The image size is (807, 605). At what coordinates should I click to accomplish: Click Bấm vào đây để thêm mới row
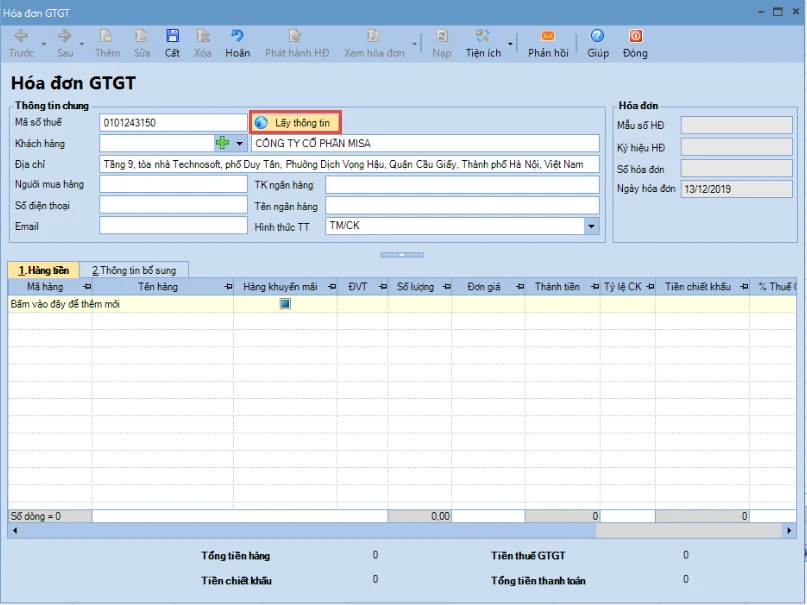coord(401,304)
